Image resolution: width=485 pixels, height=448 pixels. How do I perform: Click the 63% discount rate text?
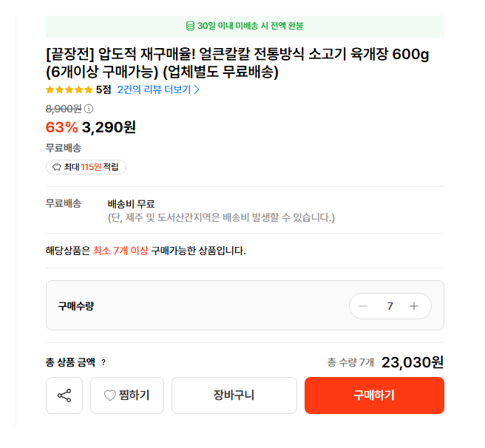61,127
